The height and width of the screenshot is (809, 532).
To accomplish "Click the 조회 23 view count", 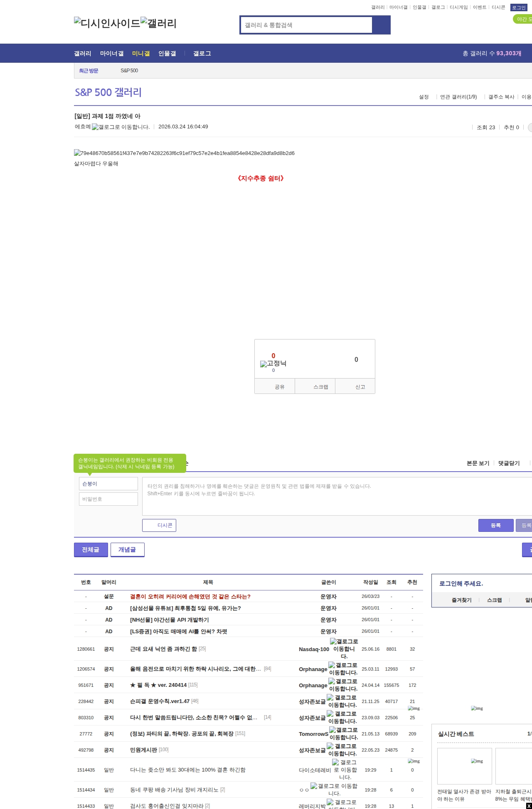I will pyautogui.click(x=486, y=128).
